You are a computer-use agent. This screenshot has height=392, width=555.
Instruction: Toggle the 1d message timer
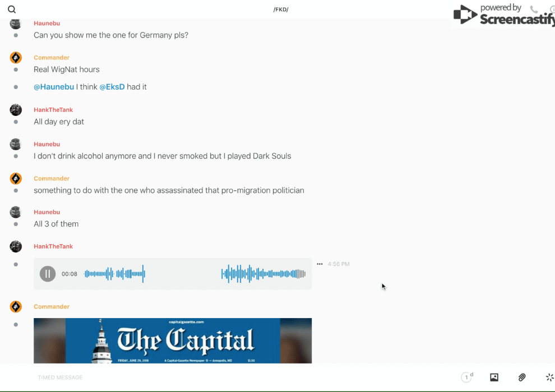click(x=467, y=377)
